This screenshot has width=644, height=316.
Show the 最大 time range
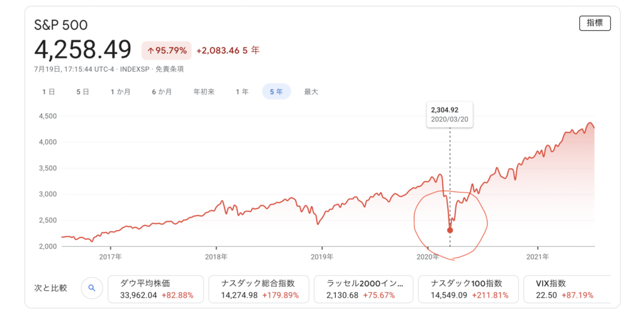point(311,92)
